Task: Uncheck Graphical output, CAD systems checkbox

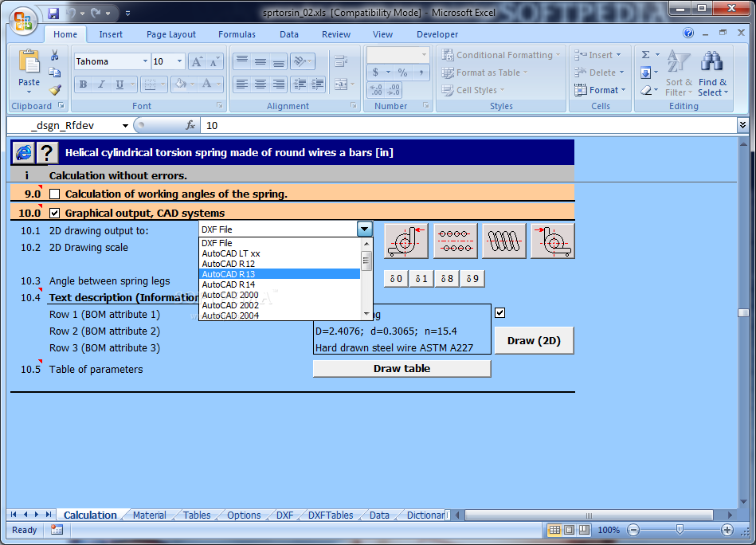Action: 54,213
